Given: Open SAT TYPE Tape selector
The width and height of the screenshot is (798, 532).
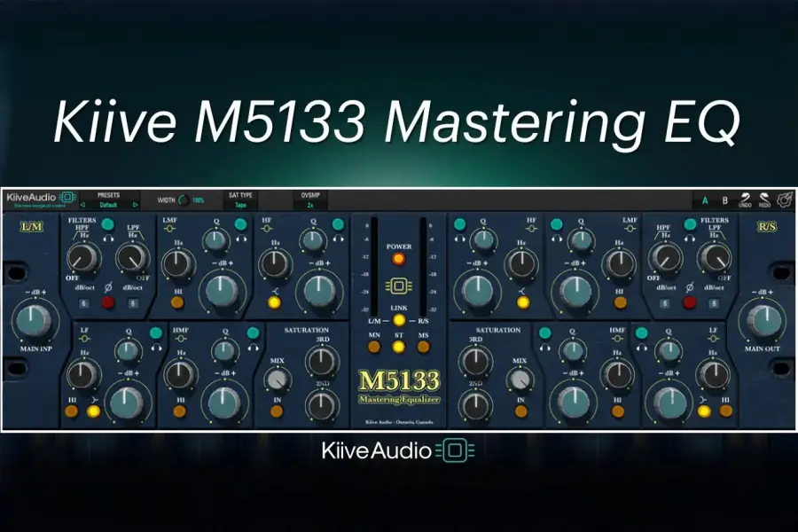Looking at the screenshot, I should 240,205.
